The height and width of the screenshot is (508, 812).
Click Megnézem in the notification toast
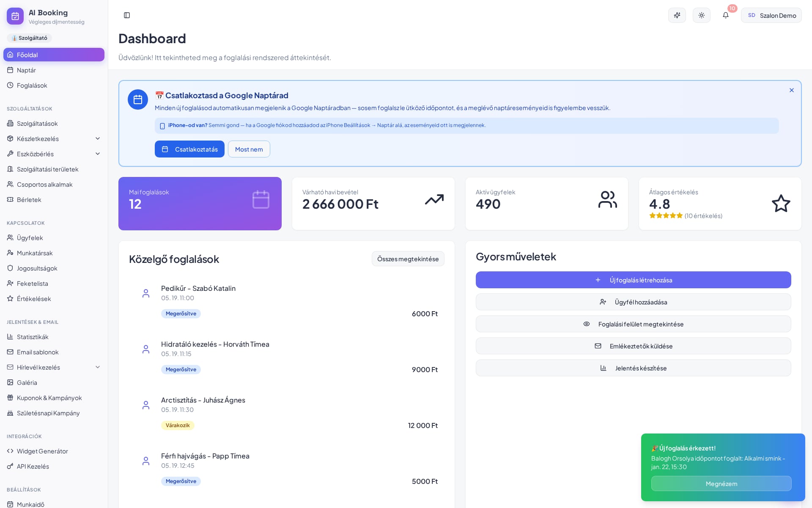(721, 483)
